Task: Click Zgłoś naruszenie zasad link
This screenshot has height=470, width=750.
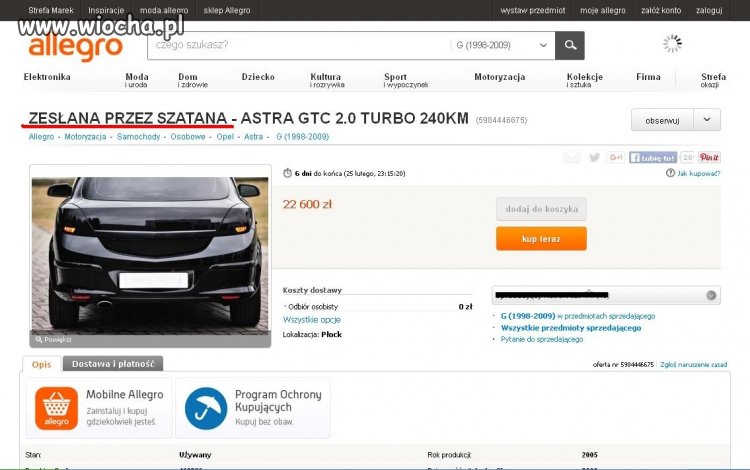Action: click(694, 364)
